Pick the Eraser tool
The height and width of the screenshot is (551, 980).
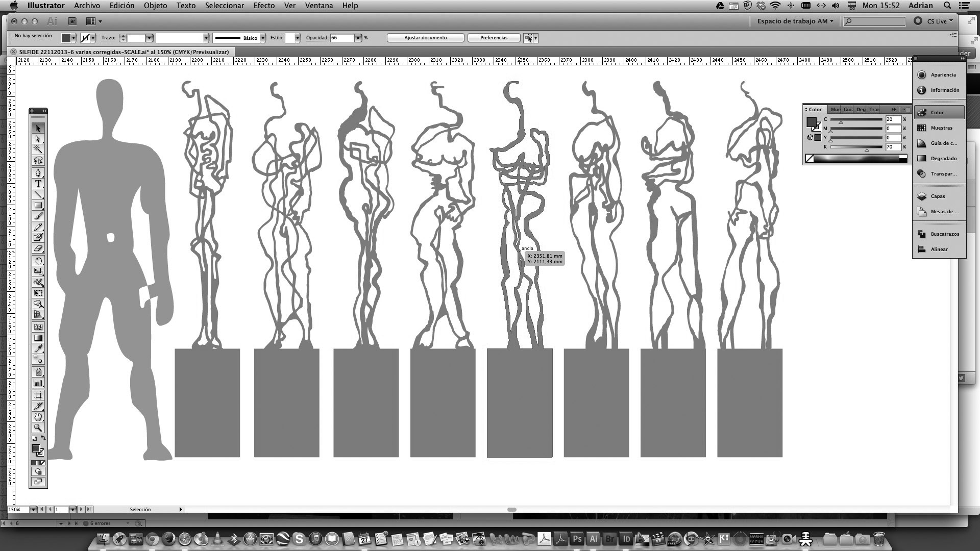[x=38, y=248]
